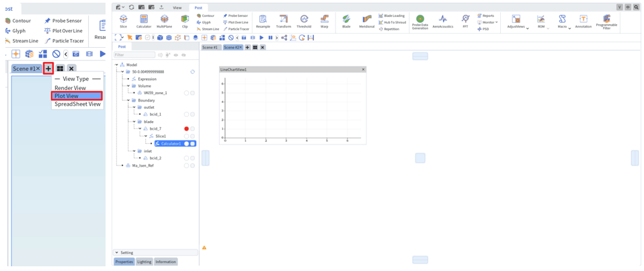Select the Slice tool in ribbon
644x271 pixels.
click(x=123, y=21)
